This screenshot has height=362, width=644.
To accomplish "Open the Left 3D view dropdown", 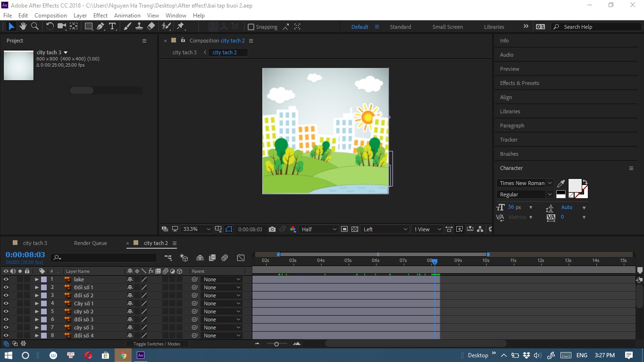I will [x=385, y=229].
